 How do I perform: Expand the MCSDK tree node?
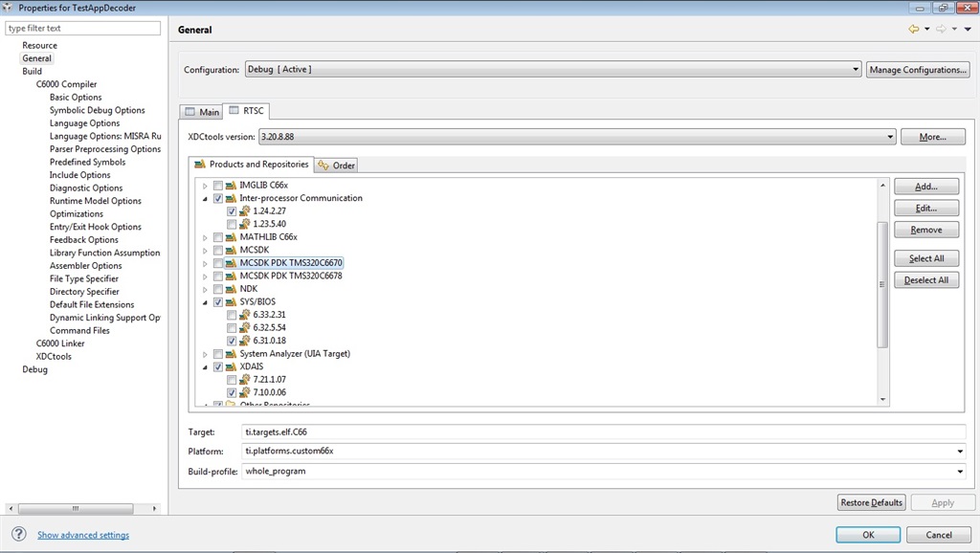(x=205, y=251)
